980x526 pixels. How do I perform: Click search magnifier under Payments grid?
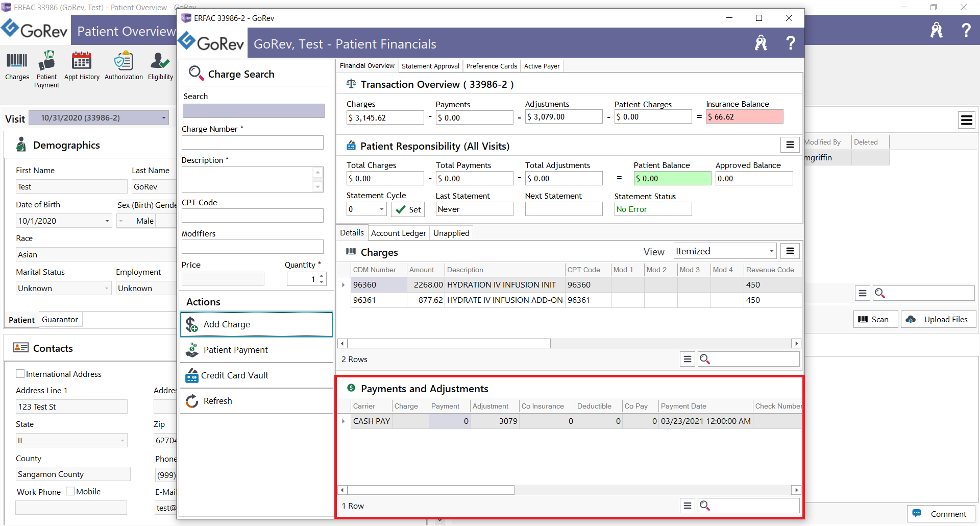[705, 506]
